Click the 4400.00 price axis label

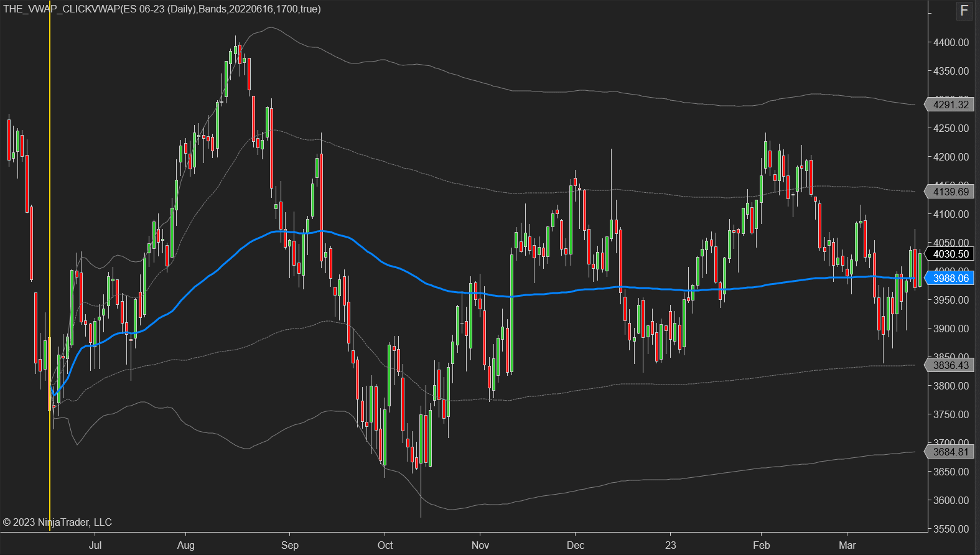point(951,42)
